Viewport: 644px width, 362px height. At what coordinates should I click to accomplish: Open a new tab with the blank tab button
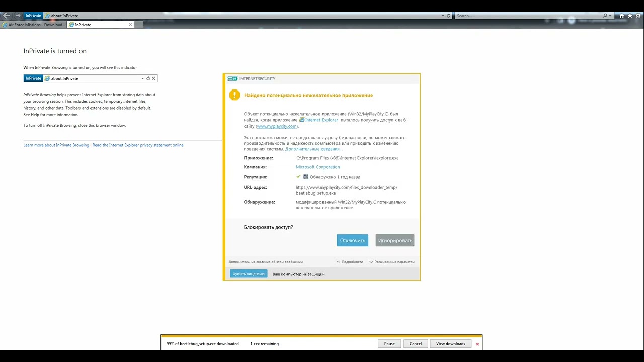point(139,25)
